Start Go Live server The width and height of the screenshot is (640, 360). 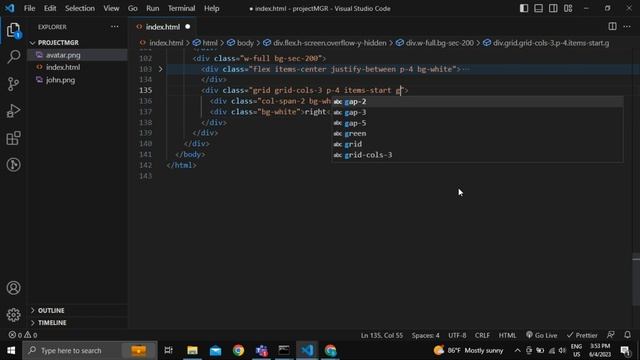(541, 335)
